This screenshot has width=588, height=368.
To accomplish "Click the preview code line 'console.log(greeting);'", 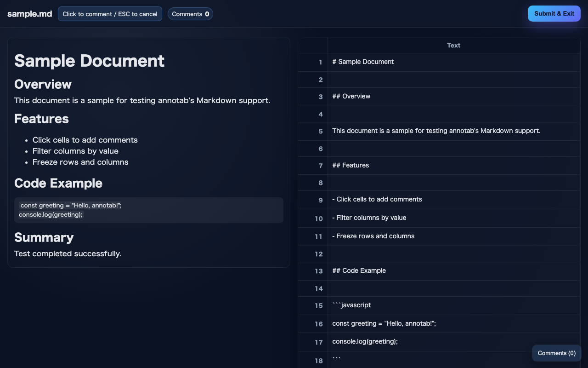I will (51, 214).
